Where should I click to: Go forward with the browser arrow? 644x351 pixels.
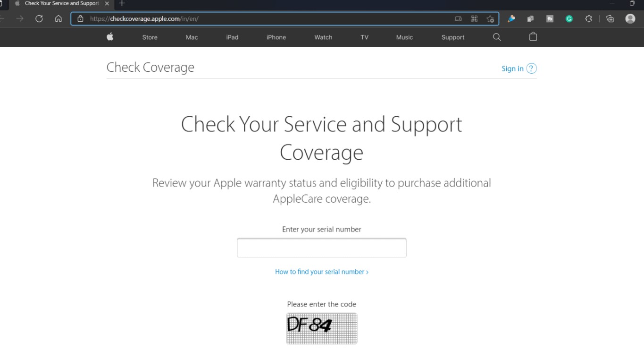tap(20, 18)
